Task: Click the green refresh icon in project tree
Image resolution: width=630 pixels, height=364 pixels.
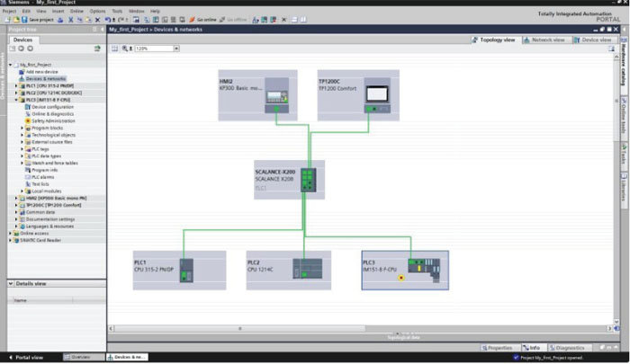Action: pos(97,49)
